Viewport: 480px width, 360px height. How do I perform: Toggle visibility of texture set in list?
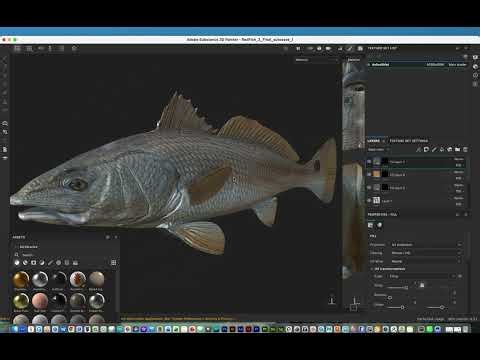tap(369, 65)
